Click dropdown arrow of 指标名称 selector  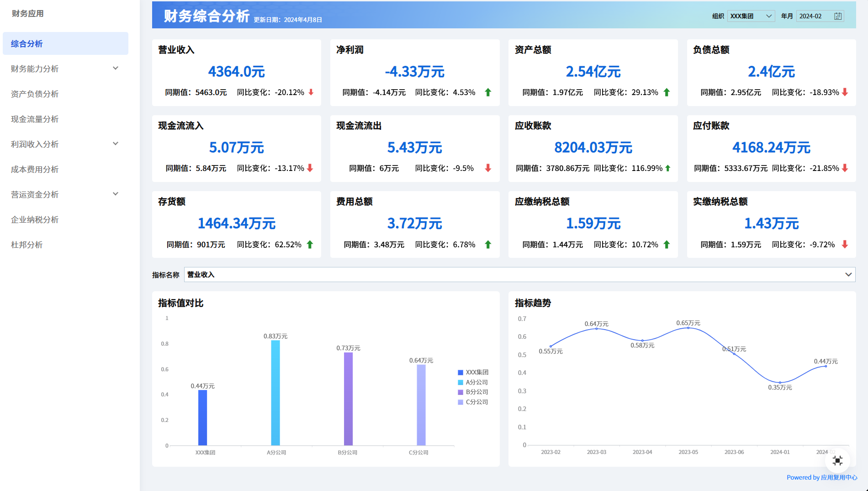(x=848, y=274)
